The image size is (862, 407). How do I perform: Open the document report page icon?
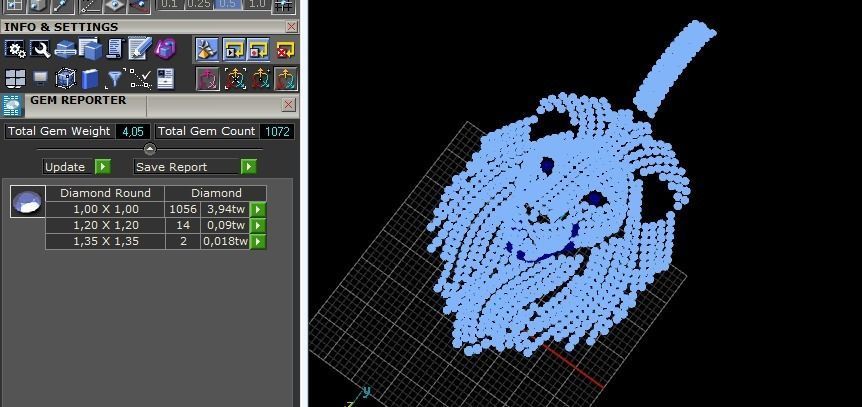(165, 79)
